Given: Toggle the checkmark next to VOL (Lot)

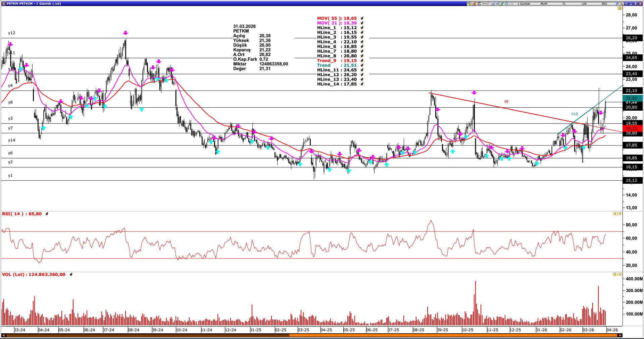Looking at the screenshot, I should coord(71,275).
